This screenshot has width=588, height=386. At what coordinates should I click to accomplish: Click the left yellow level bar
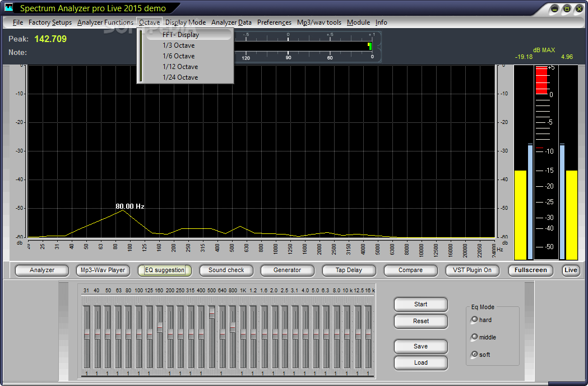tap(520, 215)
